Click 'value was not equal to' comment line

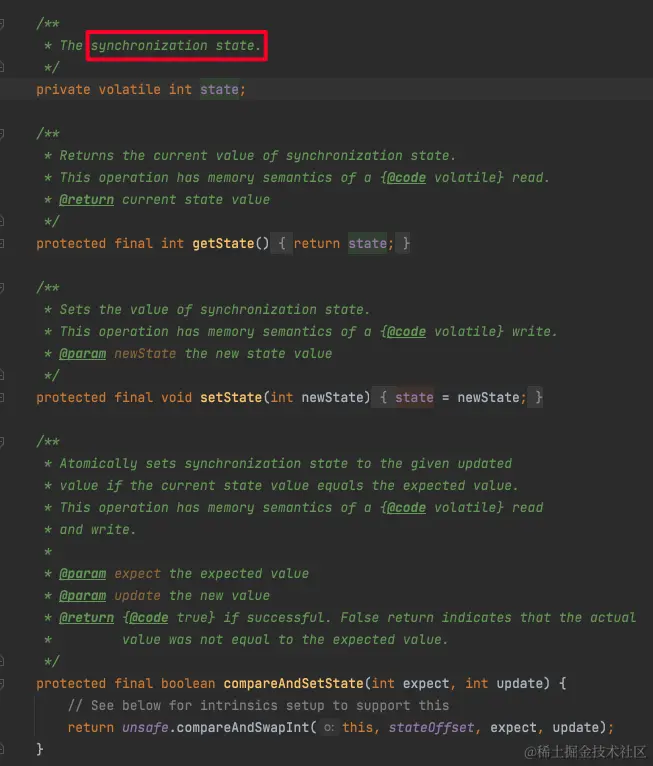click(285, 639)
